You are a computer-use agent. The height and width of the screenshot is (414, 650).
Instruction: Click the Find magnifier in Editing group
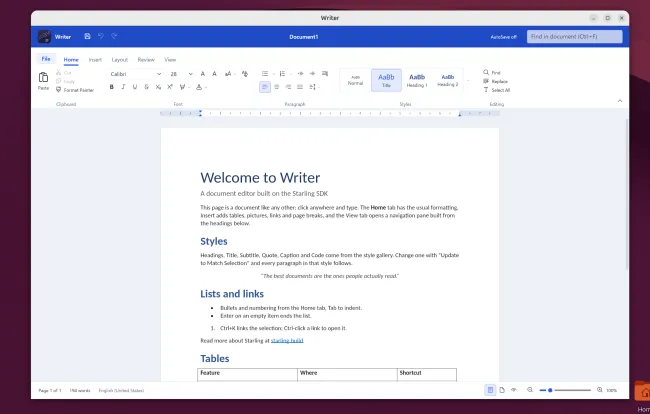tap(486, 73)
